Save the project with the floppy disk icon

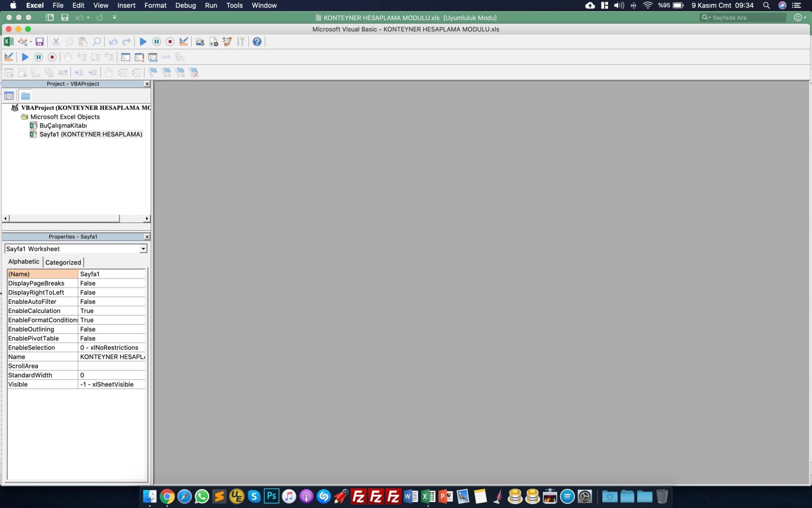pyautogui.click(x=40, y=42)
